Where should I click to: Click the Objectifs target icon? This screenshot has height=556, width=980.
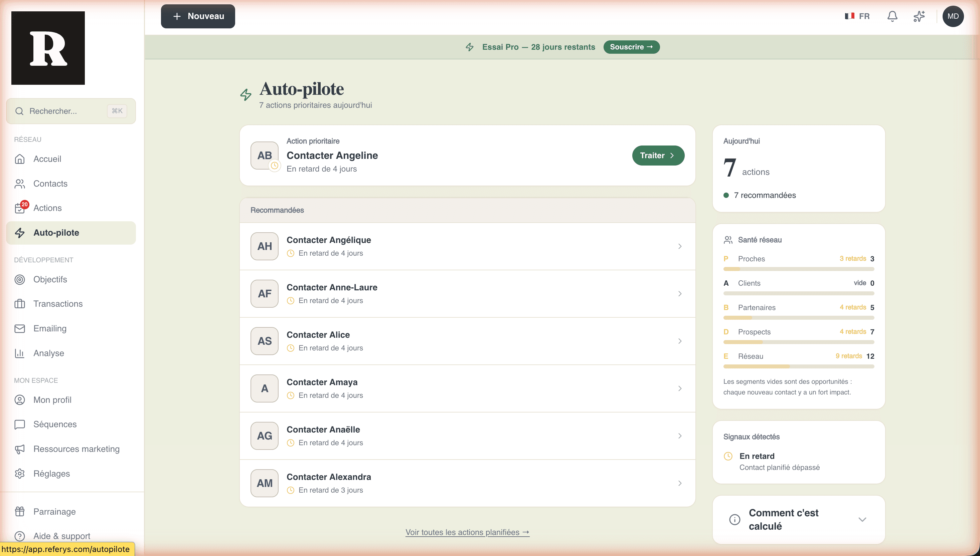tap(20, 280)
